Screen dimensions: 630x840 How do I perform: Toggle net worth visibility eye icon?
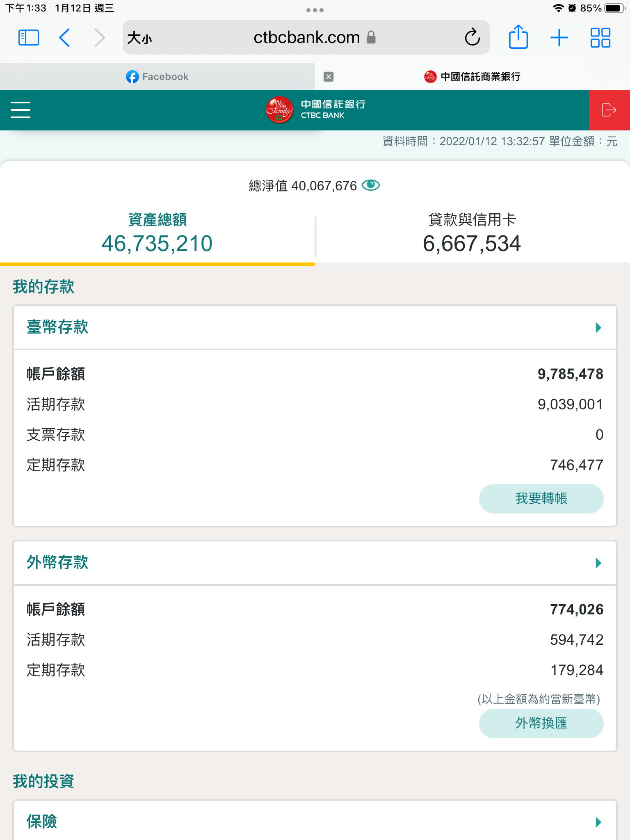click(x=371, y=185)
